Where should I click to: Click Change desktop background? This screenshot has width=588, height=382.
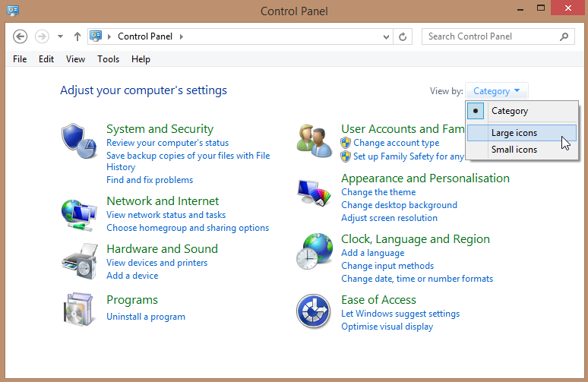[399, 205]
